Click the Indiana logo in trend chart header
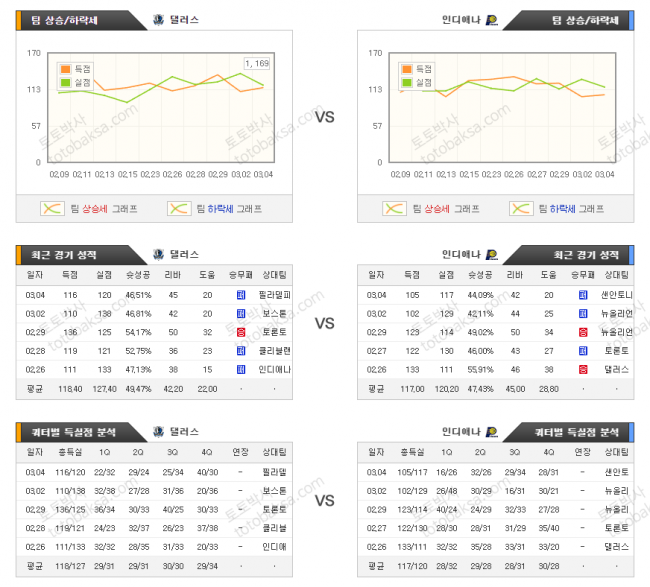Image resolution: width=650 pixels, height=587 pixels. click(492, 19)
